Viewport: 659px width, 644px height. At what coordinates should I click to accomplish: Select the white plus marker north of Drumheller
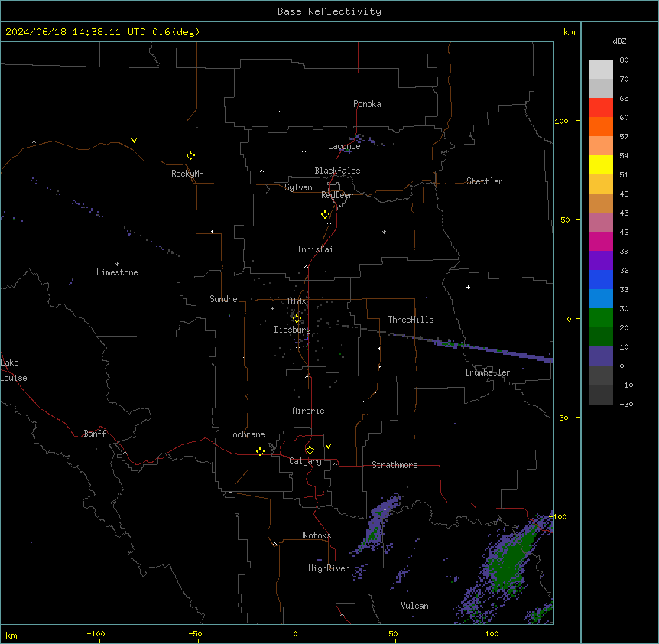click(x=468, y=287)
